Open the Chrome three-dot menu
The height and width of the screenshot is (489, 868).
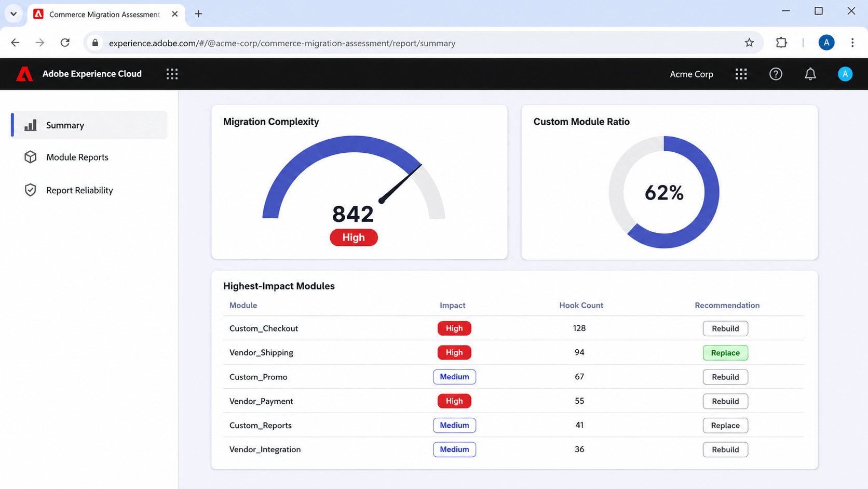click(x=852, y=43)
